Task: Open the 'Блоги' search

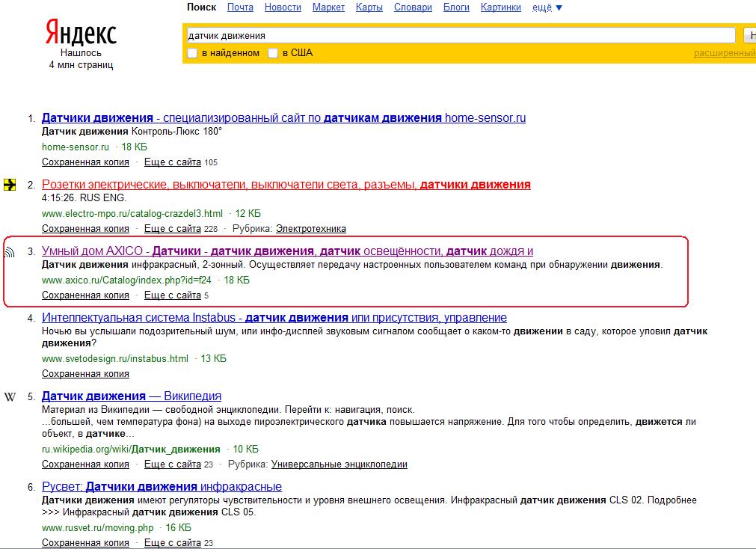Action: pos(456,7)
